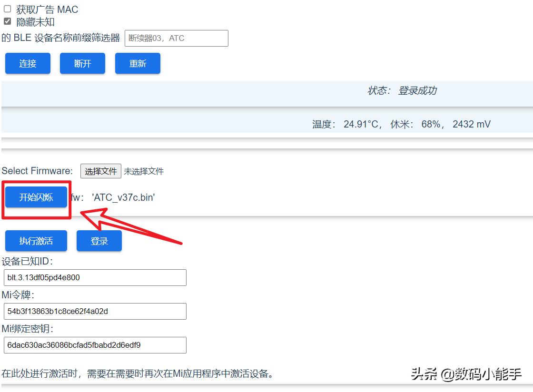Click the temperature reading 24.91°C
This screenshot has height=392, width=533.
360,124
